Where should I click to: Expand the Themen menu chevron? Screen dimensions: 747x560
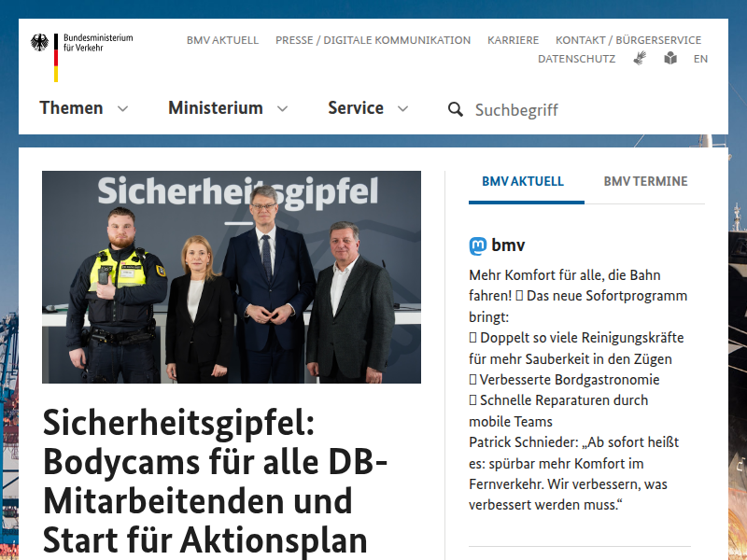tap(122, 108)
